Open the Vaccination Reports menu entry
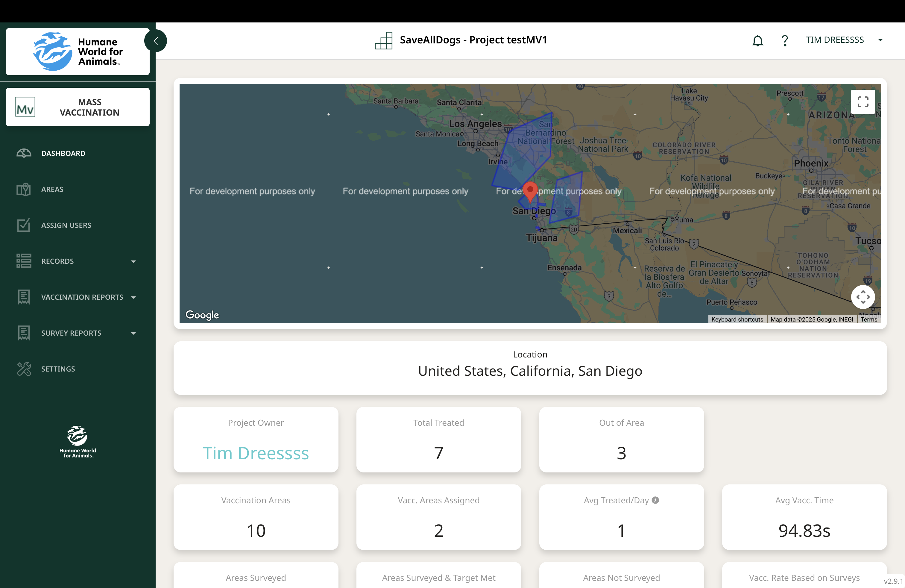This screenshot has width=905, height=588. 82,297
